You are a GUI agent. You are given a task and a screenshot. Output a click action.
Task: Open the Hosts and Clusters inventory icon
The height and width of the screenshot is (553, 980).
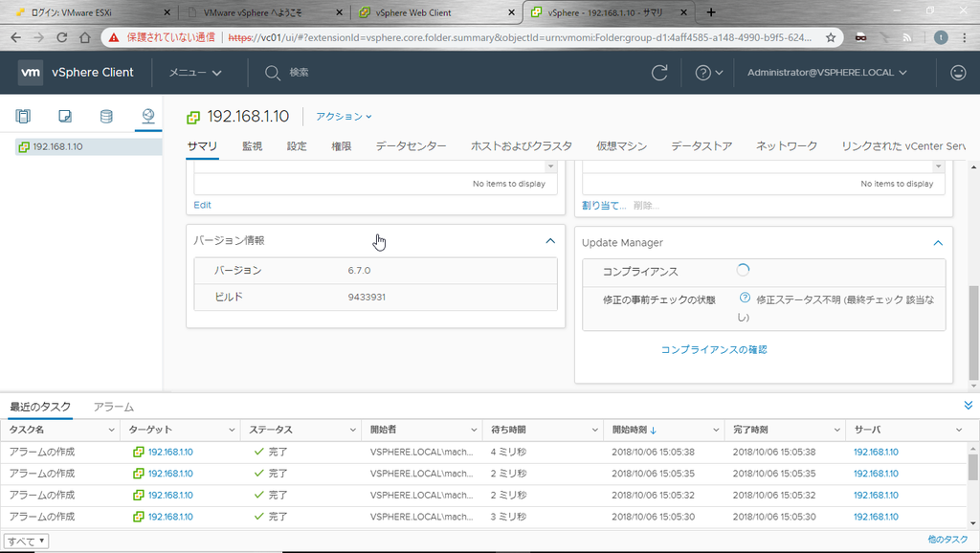(x=23, y=116)
